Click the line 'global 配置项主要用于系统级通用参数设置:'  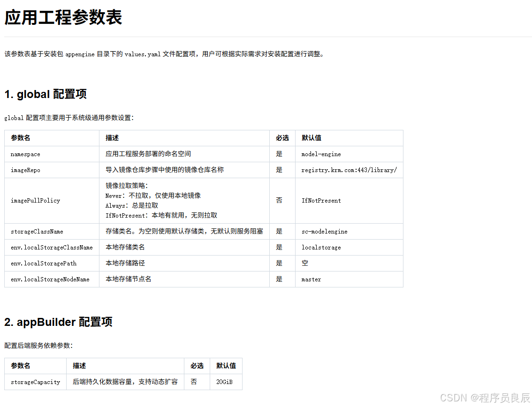(x=69, y=118)
